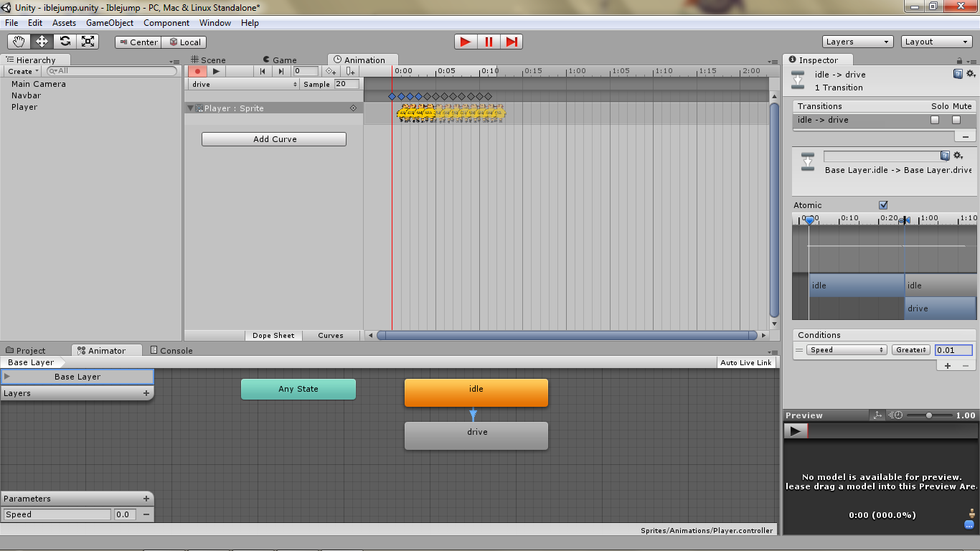Toggle Local coordinate mode button
This screenshot has width=980, height=551.
tap(184, 42)
